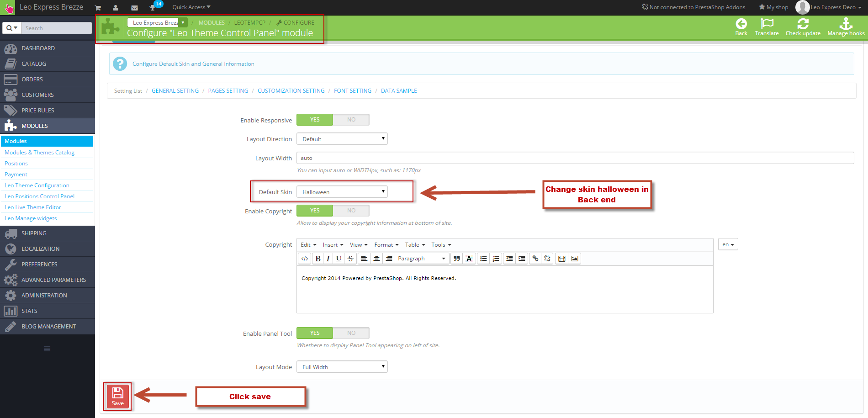Open editor Format menu
Screen dimensions: 868x418
pos(386,245)
